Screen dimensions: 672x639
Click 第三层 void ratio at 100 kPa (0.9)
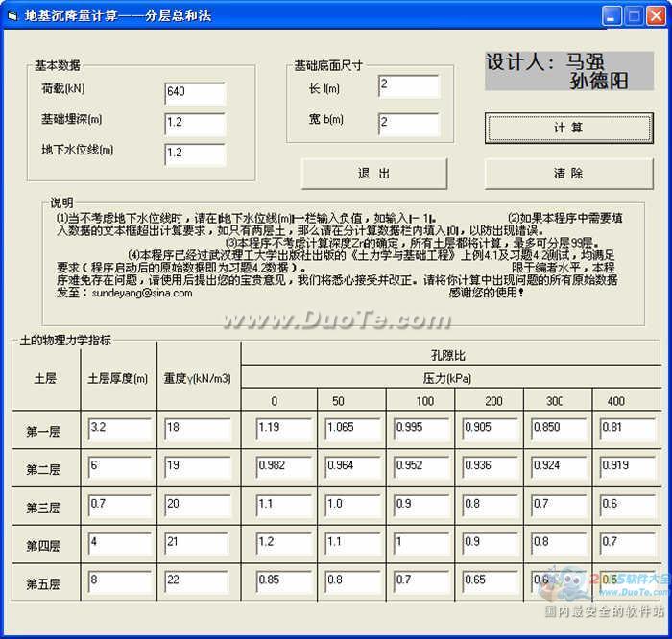click(421, 506)
